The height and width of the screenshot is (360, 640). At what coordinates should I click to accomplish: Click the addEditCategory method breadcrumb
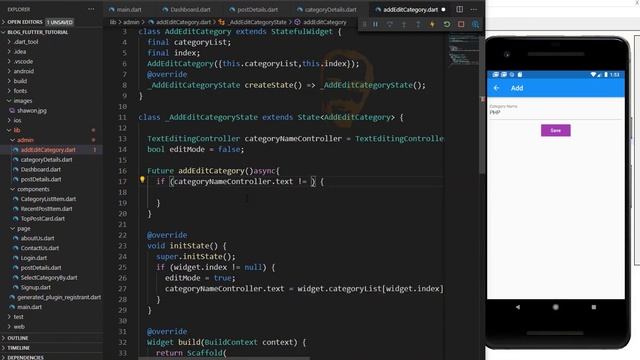[324, 22]
